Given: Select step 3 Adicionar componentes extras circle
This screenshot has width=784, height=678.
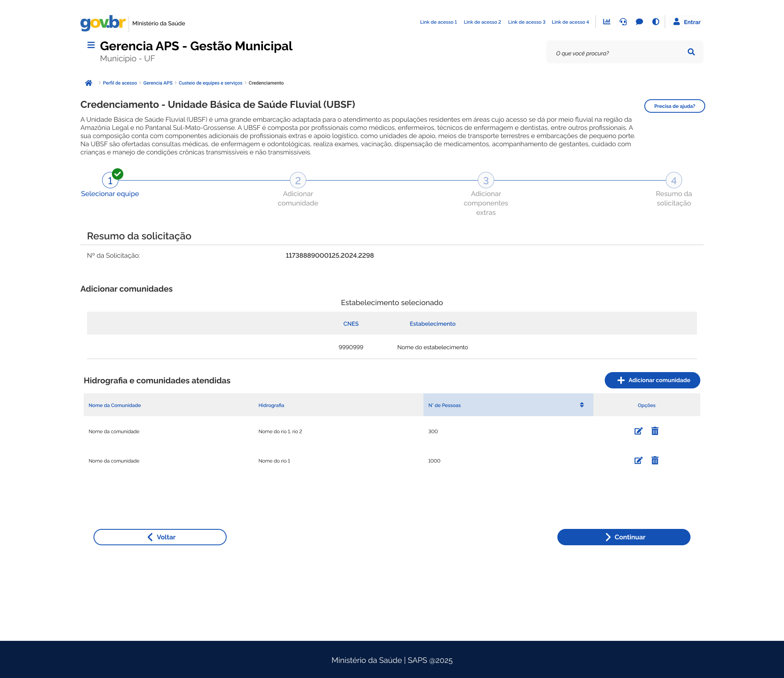Looking at the screenshot, I should (486, 180).
